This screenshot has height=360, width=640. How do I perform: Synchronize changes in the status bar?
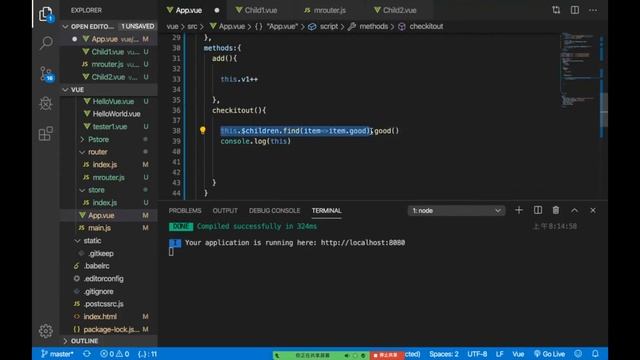(x=87, y=354)
